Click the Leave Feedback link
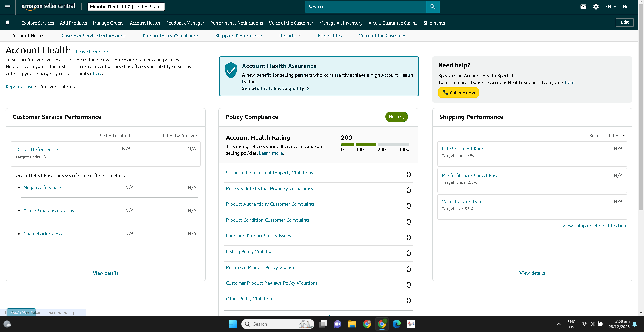644x332 pixels. 92,52
